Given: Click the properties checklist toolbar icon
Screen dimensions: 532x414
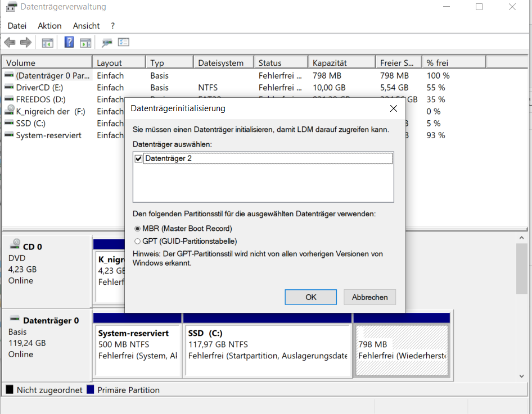Looking at the screenshot, I should (x=124, y=42).
